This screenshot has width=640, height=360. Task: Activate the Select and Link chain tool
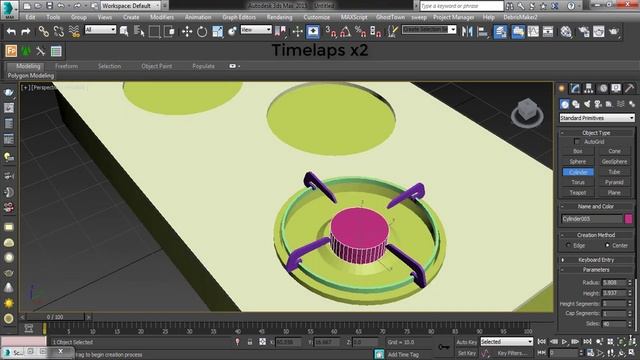coord(43,31)
